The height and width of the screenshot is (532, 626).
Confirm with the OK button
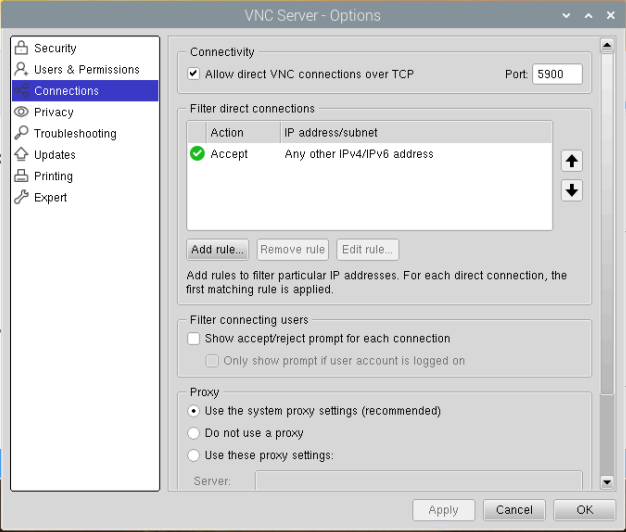(x=584, y=510)
